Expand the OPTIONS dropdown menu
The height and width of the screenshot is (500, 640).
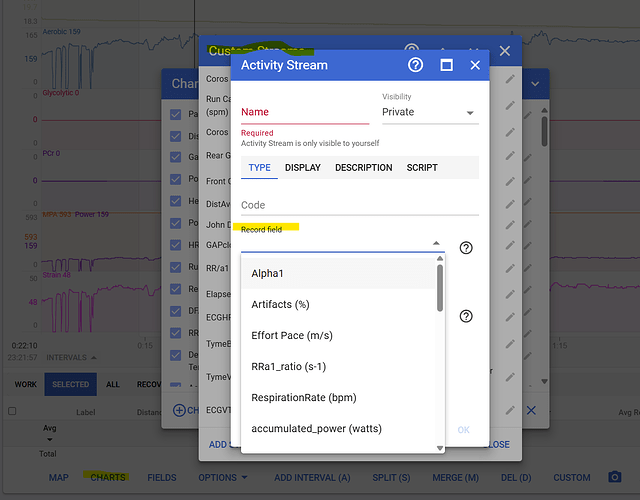[222, 478]
